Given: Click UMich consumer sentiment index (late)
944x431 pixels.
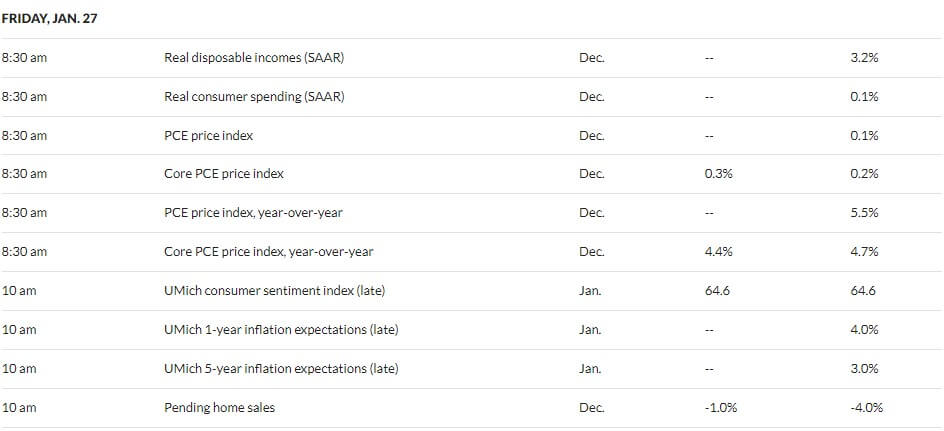Looking at the screenshot, I should [274, 290].
